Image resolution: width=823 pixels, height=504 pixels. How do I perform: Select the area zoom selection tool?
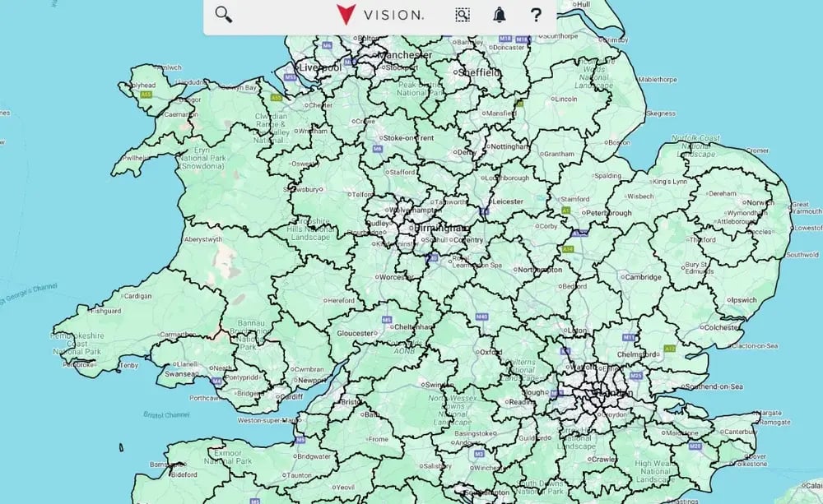[463, 14]
